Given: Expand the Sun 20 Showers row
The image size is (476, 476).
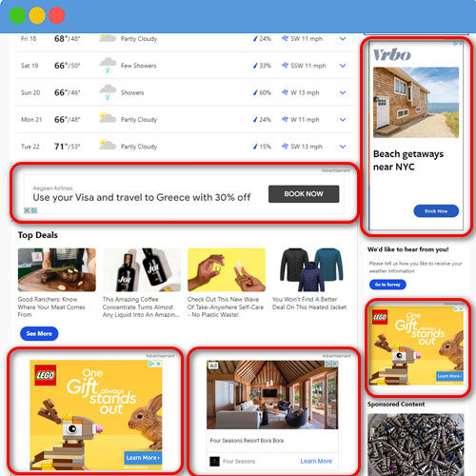Looking at the screenshot, I should 343,92.
